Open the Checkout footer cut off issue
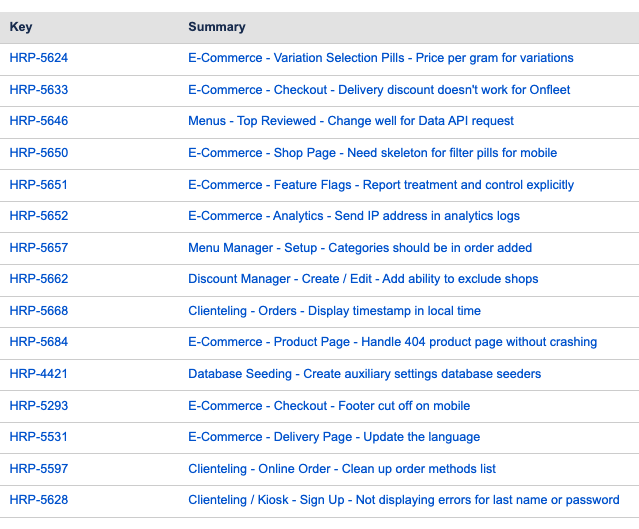The width and height of the screenshot is (639, 529). coord(329,406)
